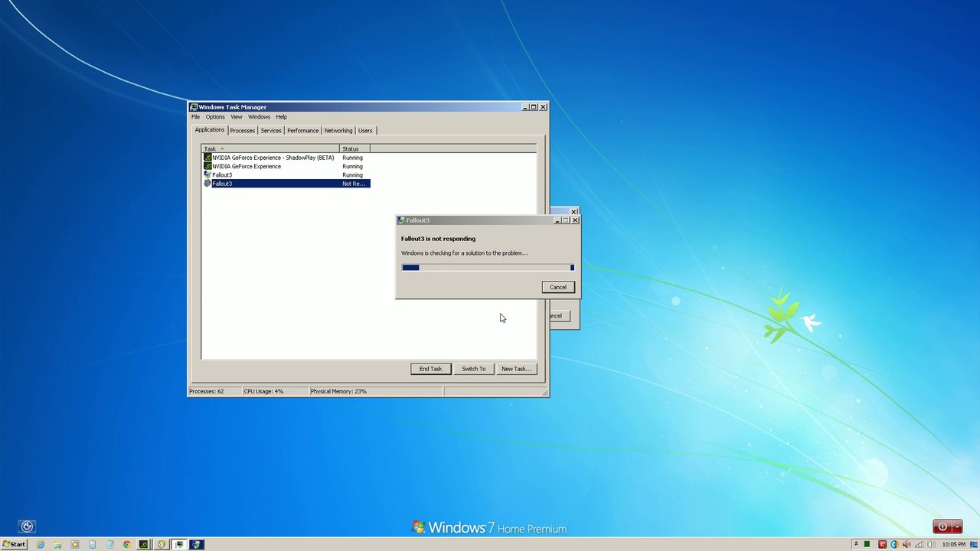Viewport: 980px width, 551px height.
Task: Select the Task Manager taskbar button
Action: pyautogui.click(x=179, y=544)
